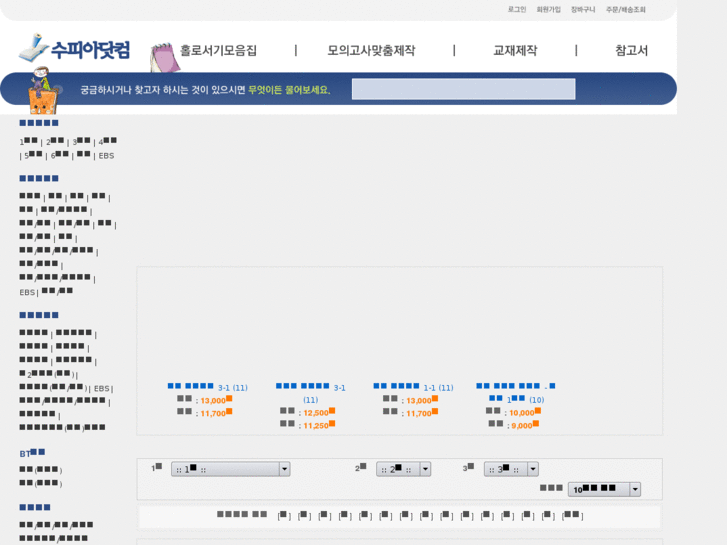The height and width of the screenshot is (545, 727).
Task: Open the product title ending in '1-1 (11)'
Action: (413, 387)
